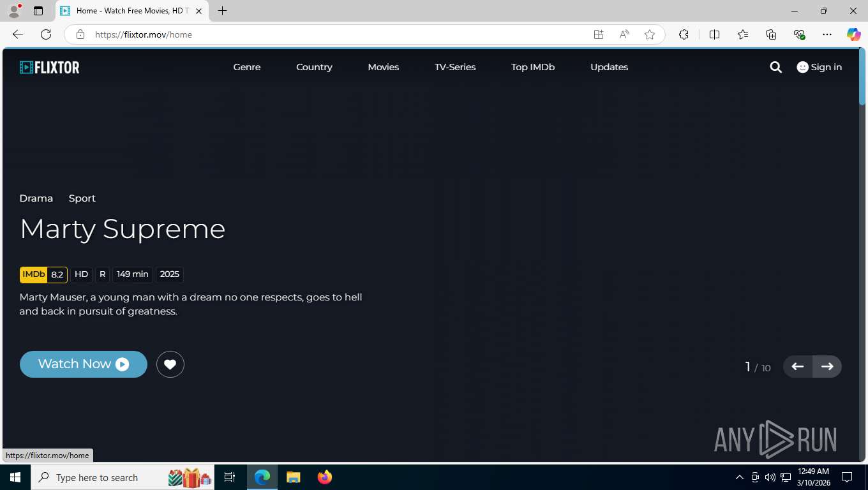Open the tab actions menu icon
The height and width of the screenshot is (490, 868).
(38, 11)
